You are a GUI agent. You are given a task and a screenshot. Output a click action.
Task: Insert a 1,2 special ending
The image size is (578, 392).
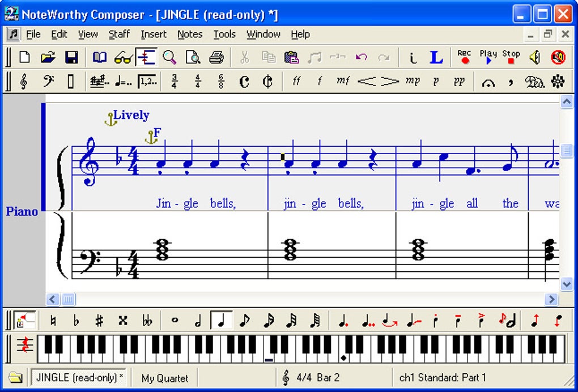pos(147,82)
